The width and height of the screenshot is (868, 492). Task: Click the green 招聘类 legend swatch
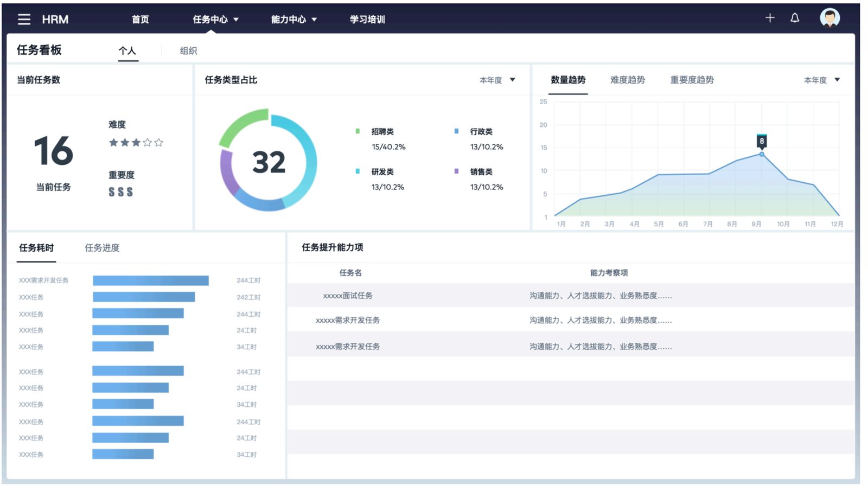[358, 131]
